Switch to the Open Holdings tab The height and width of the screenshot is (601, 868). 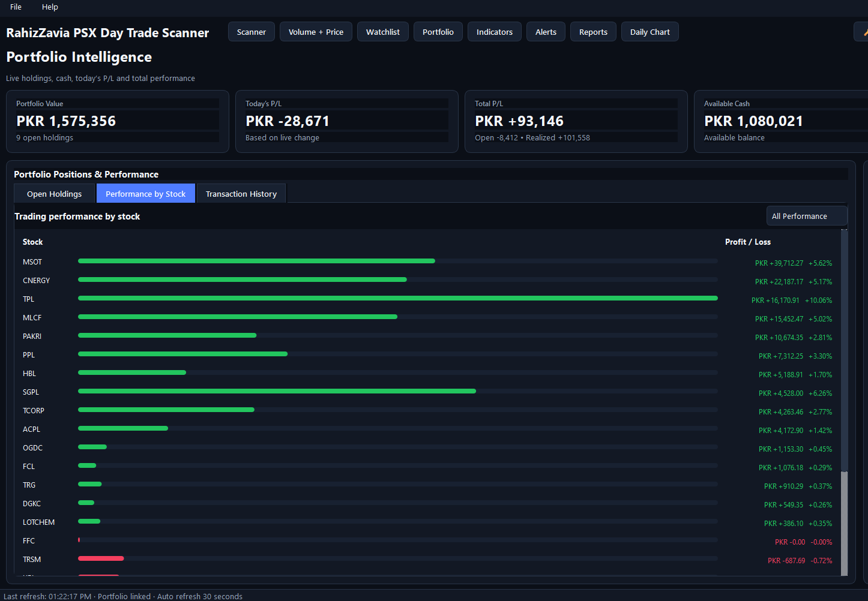54,194
